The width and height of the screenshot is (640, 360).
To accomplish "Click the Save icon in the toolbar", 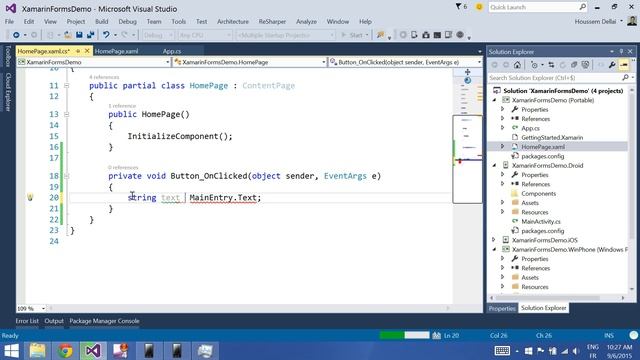I will 79,35.
